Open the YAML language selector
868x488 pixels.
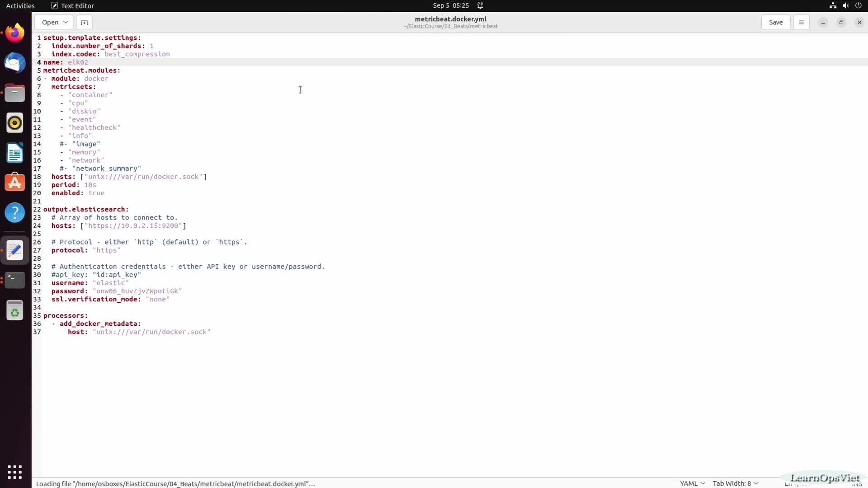692,483
